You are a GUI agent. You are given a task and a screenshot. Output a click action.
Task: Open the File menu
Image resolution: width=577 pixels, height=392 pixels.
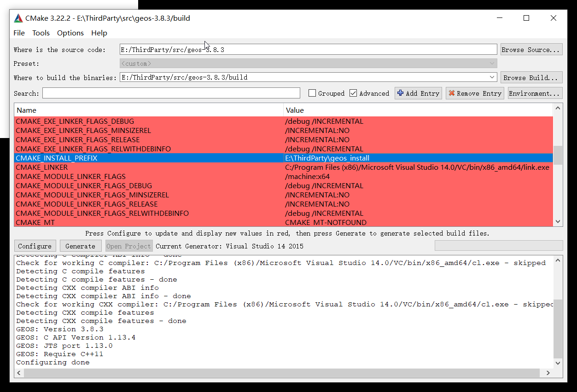click(x=19, y=33)
